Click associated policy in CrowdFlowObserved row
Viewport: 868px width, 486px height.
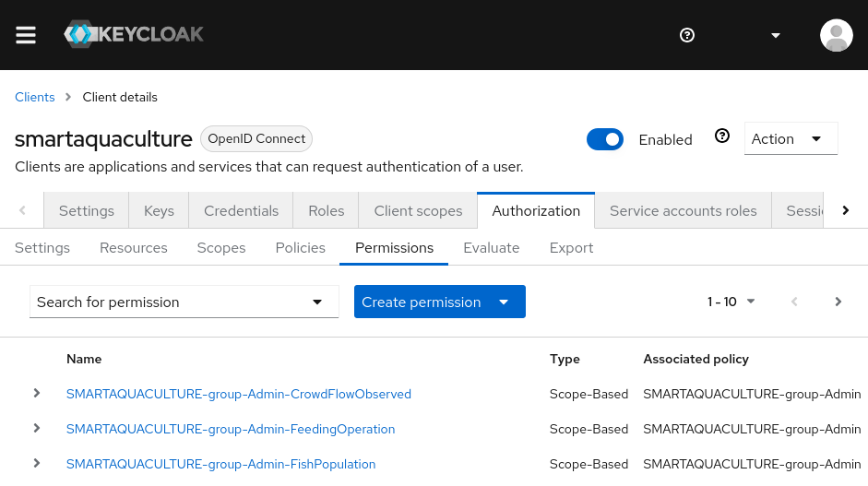pos(752,394)
